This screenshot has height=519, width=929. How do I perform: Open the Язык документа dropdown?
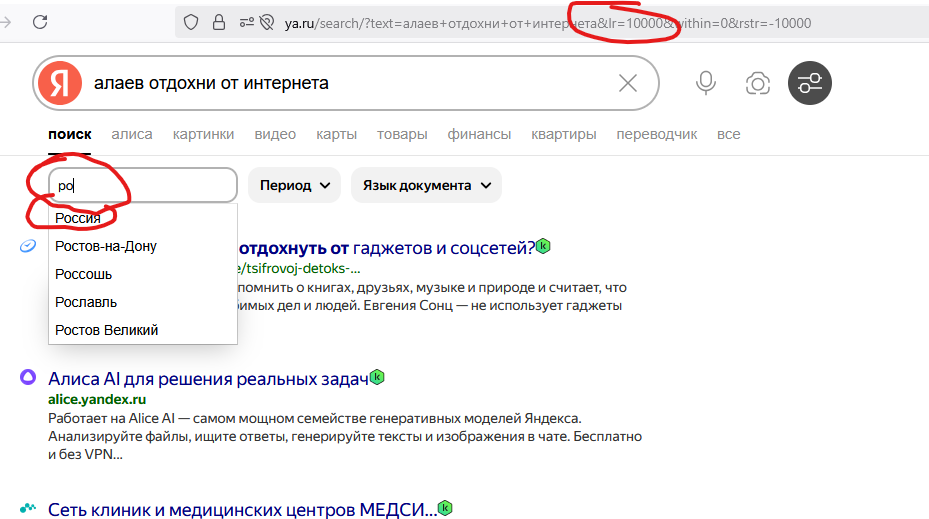(x=426, y=185)
